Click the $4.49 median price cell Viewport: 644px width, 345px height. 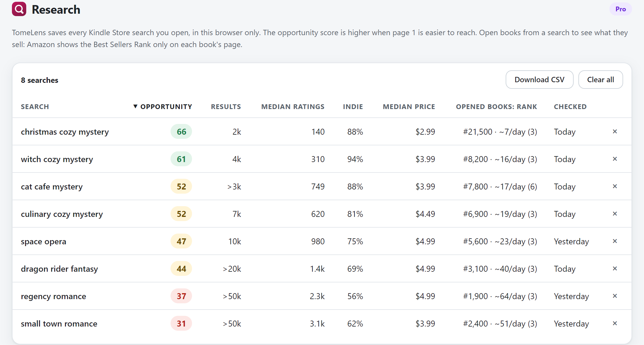pos(425,214)
